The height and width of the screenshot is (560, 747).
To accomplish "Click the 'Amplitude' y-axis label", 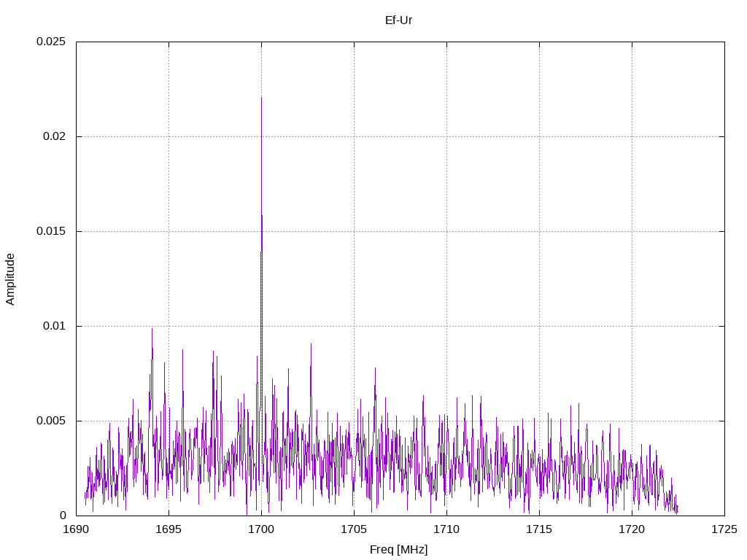I will pyautogui.click(x=10, y=279).
